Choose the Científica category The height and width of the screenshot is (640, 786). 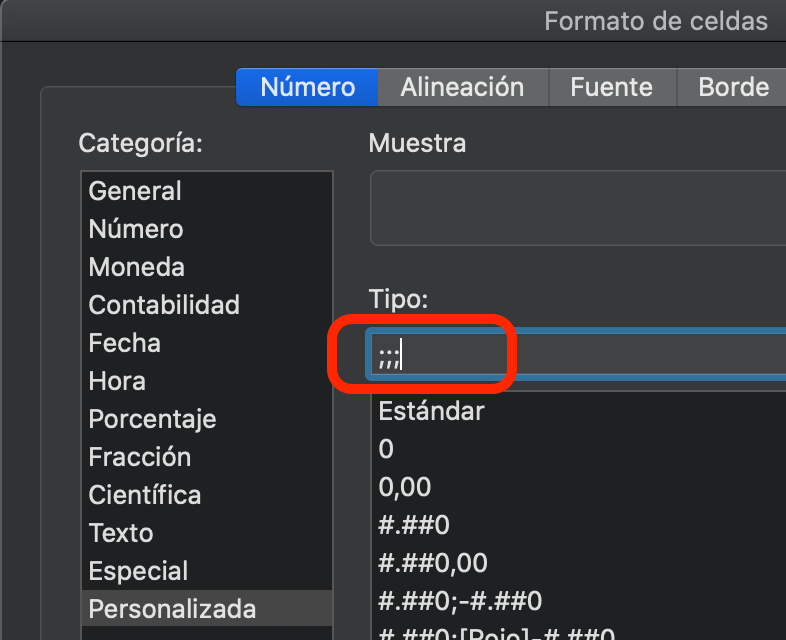(207, 496)
